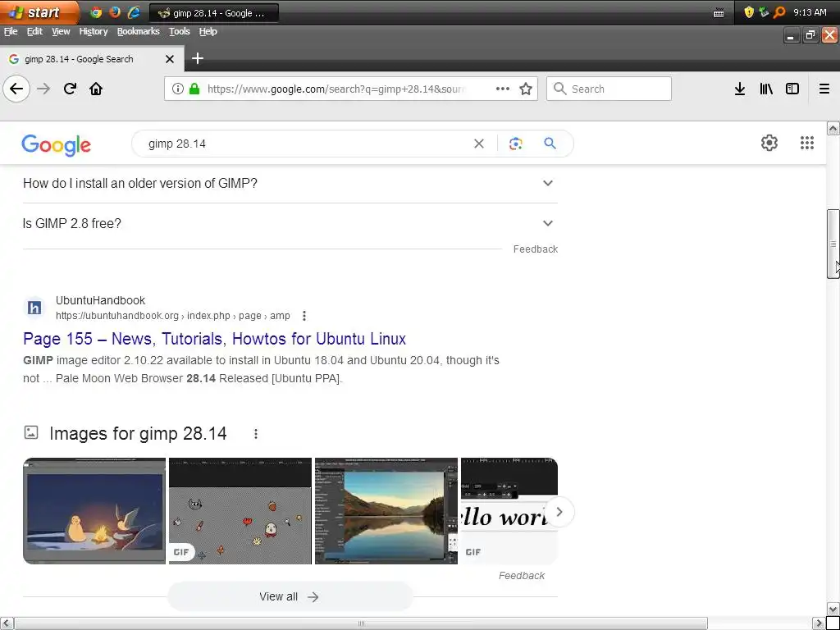Image resolution: width=840 pixels, height=630 pixels.
Task: Click the horizontal scrollbar left arrow
Action: 7,623
